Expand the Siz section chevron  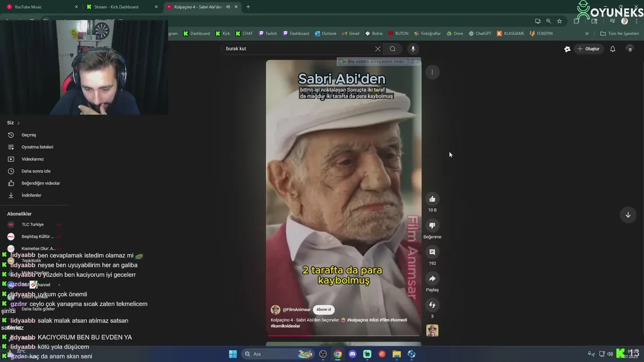(19, 123)
